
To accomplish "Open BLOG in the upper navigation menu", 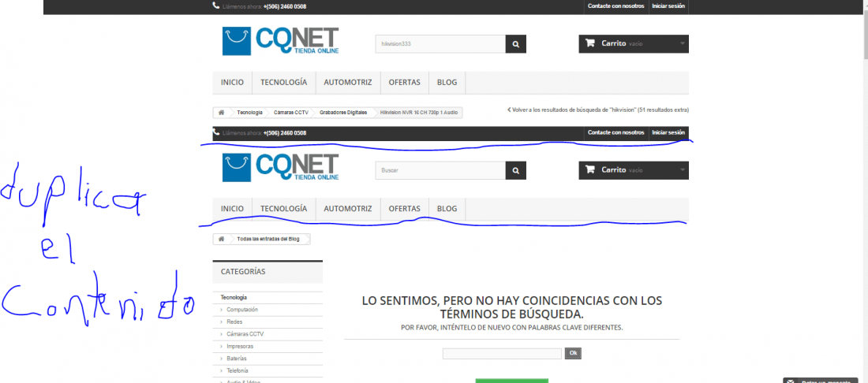I will pyautogui.click(x=447, y=82).
